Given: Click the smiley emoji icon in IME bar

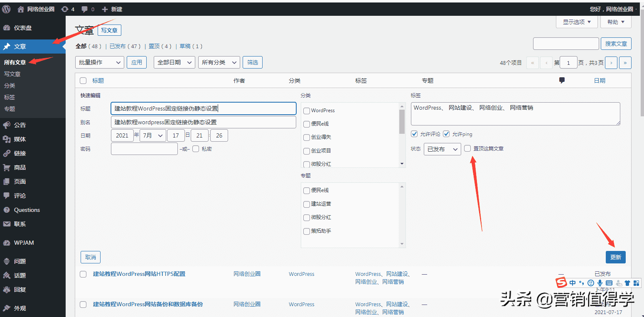Looking at the screenshot, I should point(590,283).
